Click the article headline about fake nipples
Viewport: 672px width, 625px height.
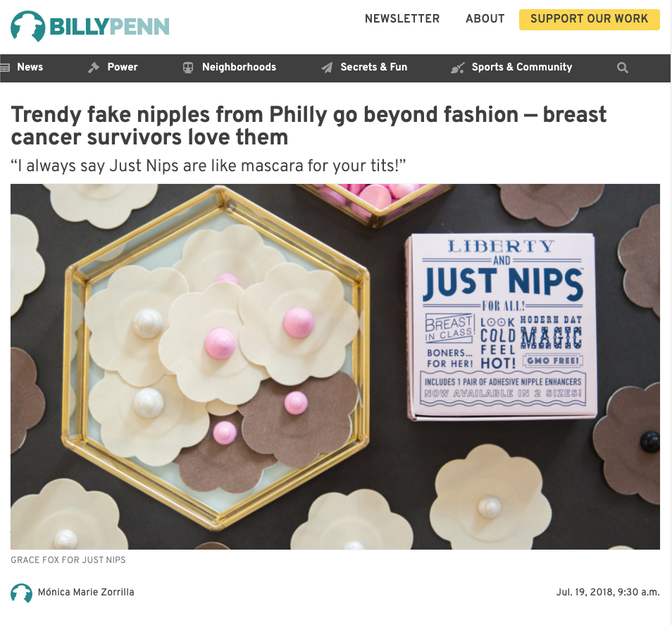(x=309, y=125)
